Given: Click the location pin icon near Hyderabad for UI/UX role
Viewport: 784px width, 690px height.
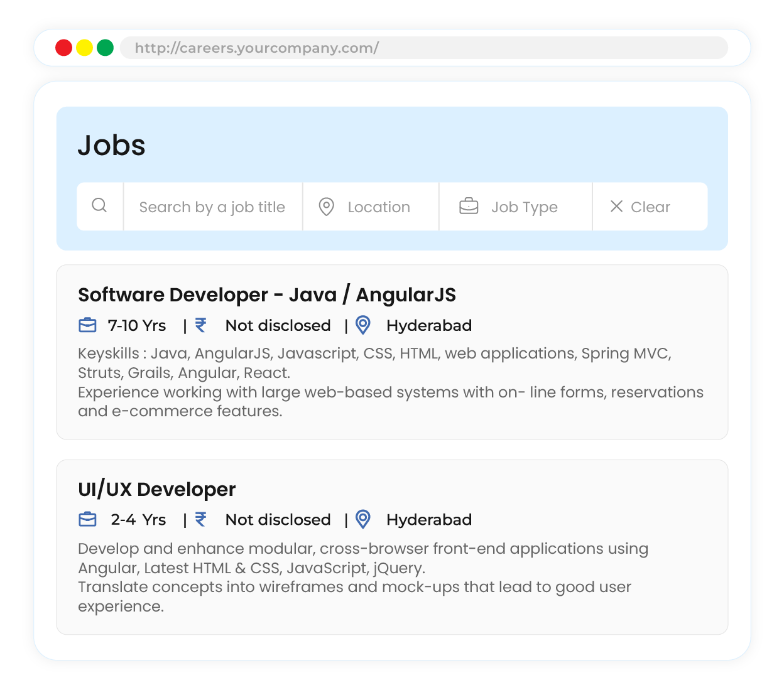Looking at the screenshot, I should pos(362,519).
